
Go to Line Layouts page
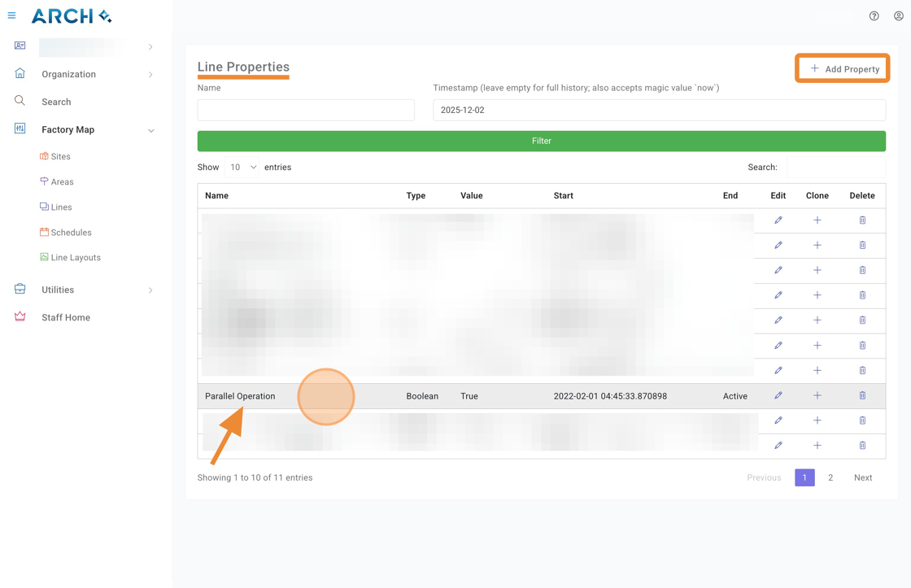pyautogui.click(x=75, y=258)
